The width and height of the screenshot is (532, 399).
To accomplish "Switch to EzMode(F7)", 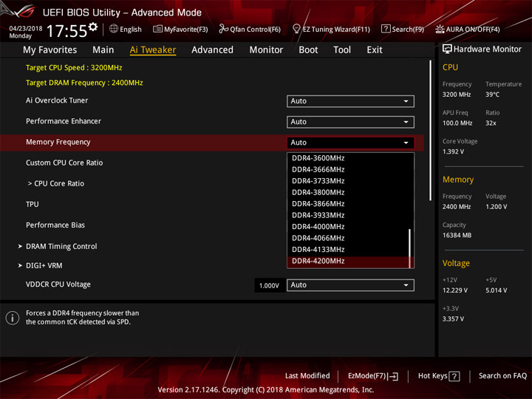I will click(x=373, y=376).
